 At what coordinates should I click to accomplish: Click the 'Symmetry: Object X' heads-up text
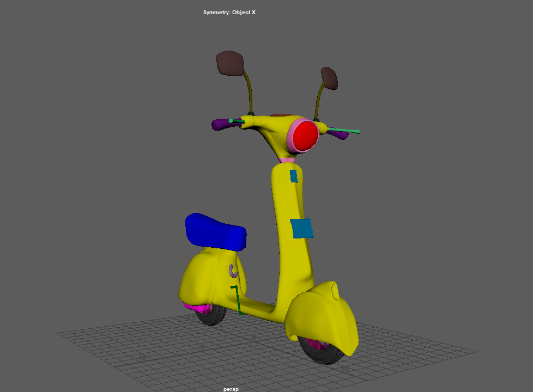(229, 12)
